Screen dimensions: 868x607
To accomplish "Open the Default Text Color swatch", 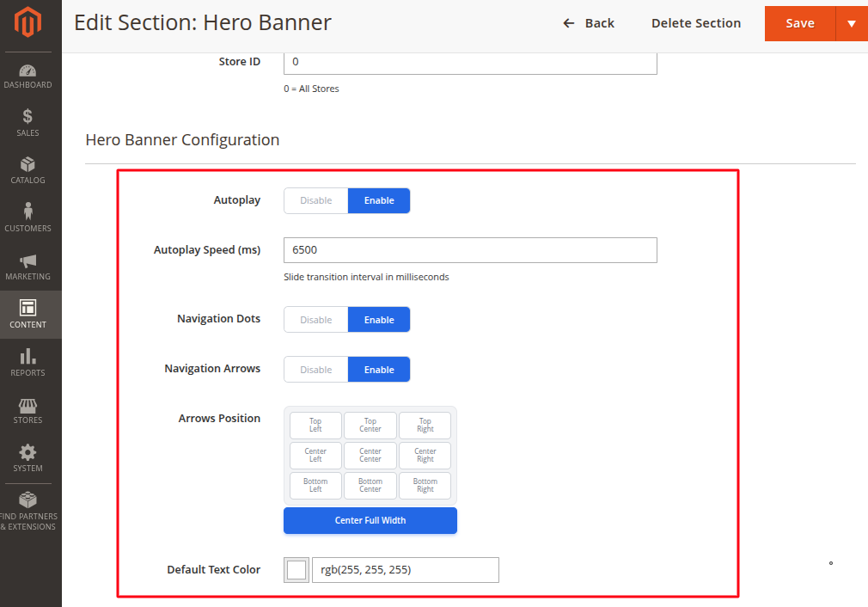I will point(296,570).
